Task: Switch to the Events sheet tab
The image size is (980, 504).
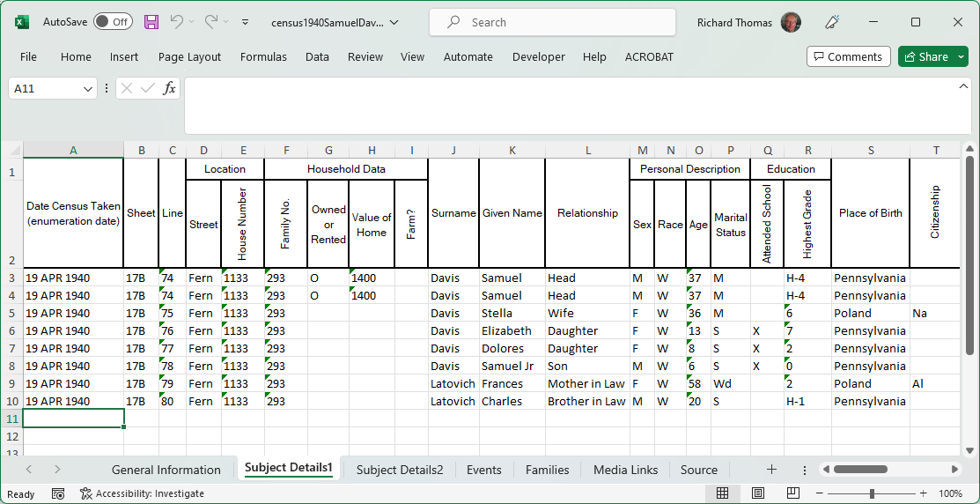Action: click(x=484, y=470)
